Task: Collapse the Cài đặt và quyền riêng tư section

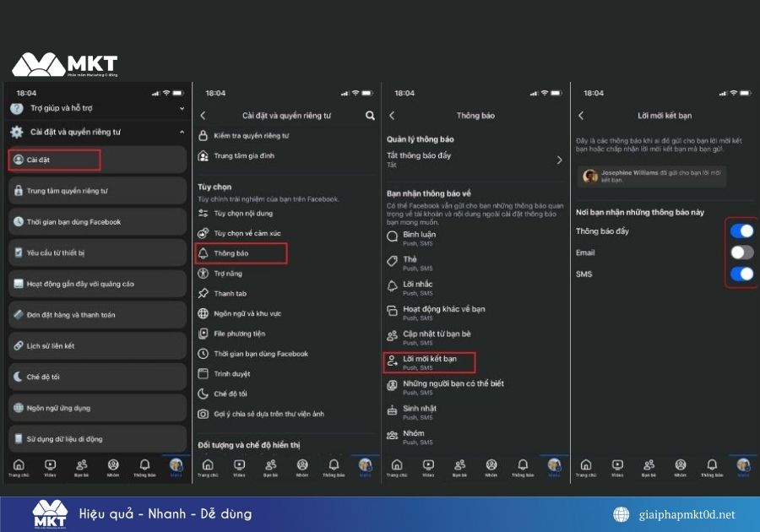Action: (182, 133)
